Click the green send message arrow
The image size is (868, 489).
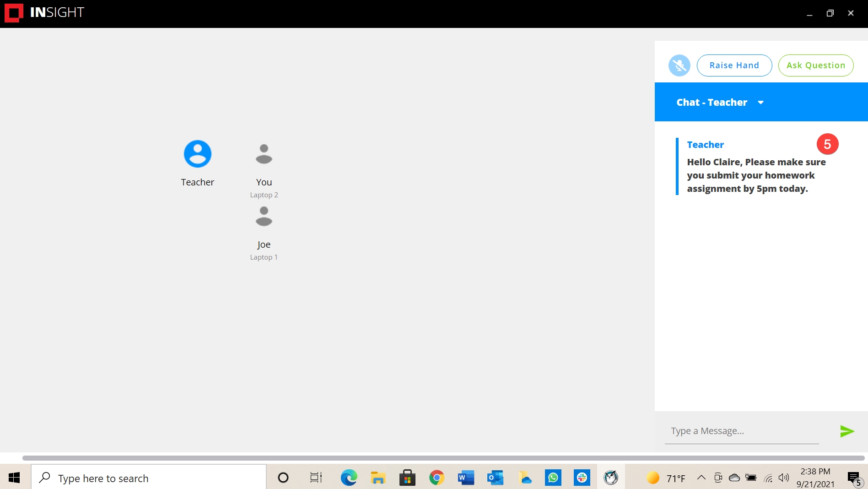pos(846,431)
